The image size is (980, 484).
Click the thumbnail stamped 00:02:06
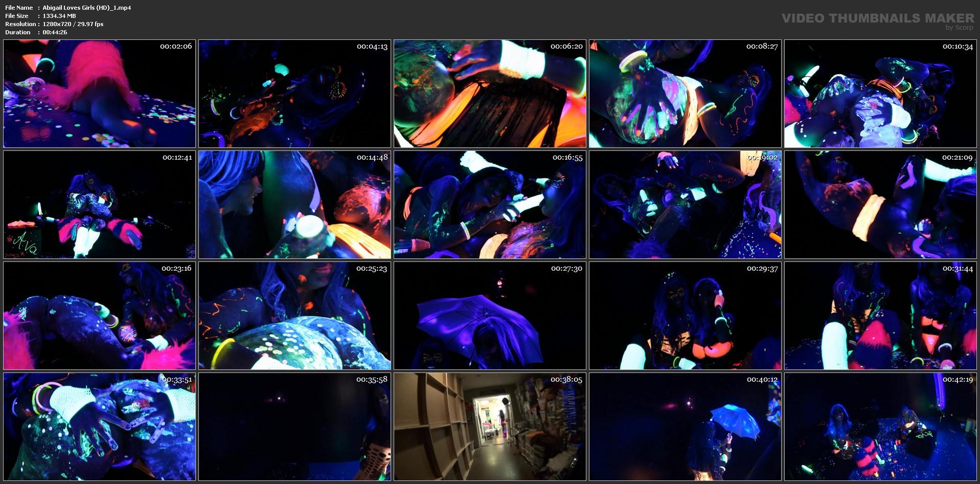coord(99,94)
